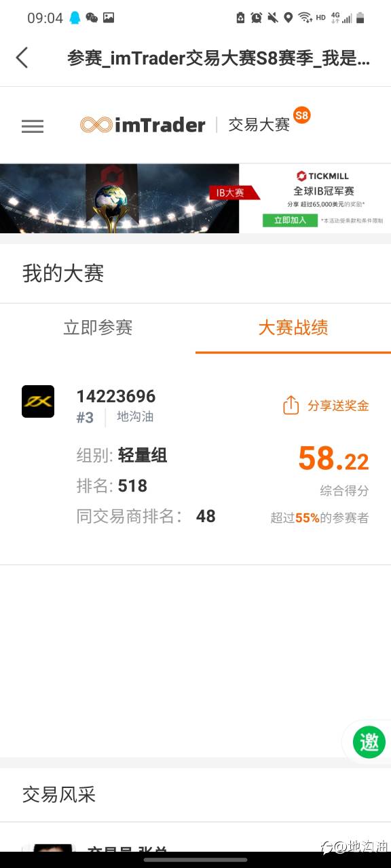Tap the 同交易商排名 48 row
Viewport: 391px width, 868px height.
[x=146, y=516]
